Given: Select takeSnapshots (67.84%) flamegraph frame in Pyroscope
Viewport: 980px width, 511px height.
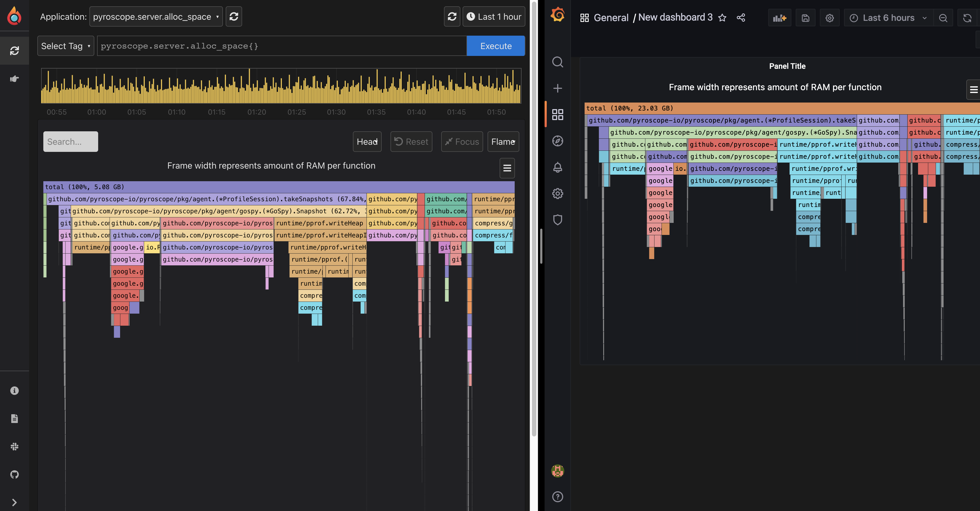Looking at the screenshot, I should click(x=206, y=199).
